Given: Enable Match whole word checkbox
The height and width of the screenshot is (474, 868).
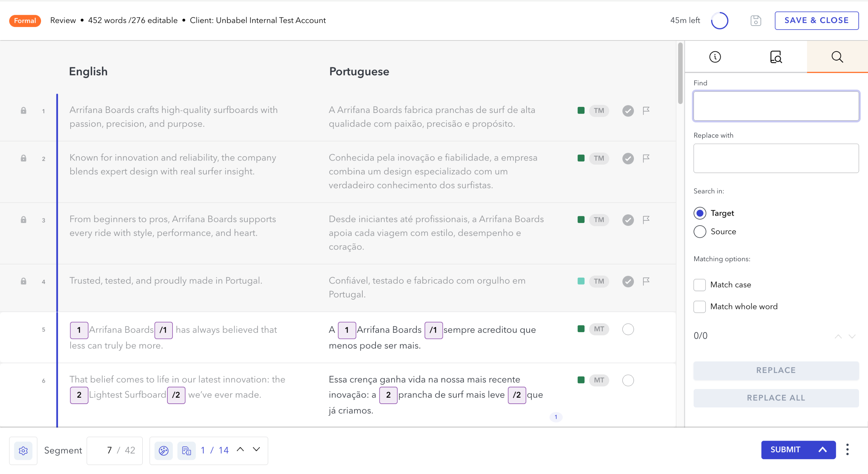Looking at the screenshot, I should 700,306.
